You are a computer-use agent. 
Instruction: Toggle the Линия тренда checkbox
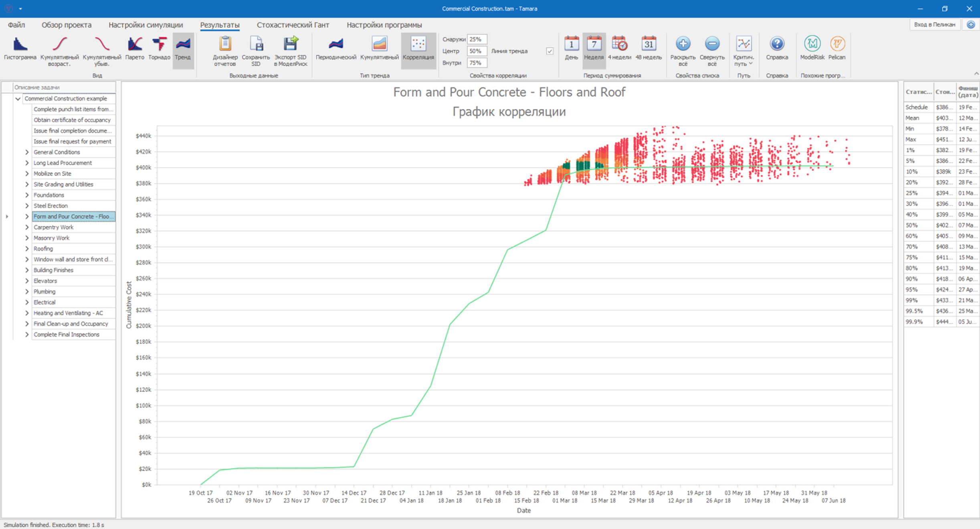pyautogui.click(x=550, y=51)
